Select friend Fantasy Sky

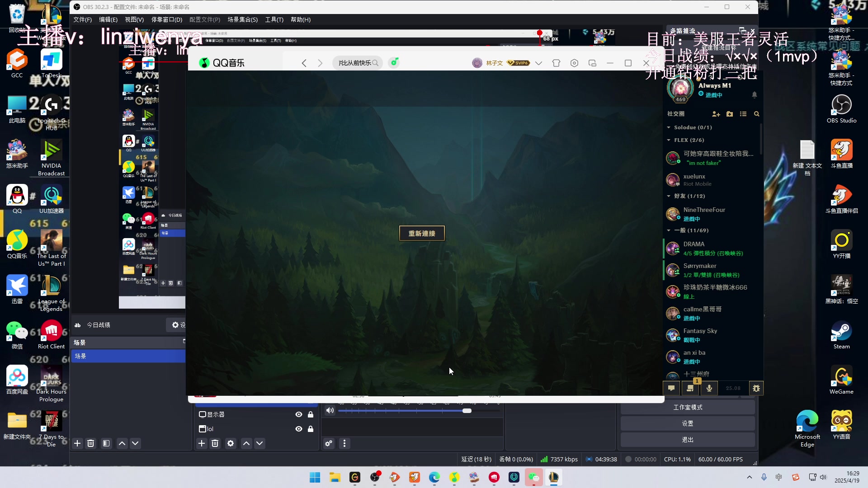(x=712, y=335)
